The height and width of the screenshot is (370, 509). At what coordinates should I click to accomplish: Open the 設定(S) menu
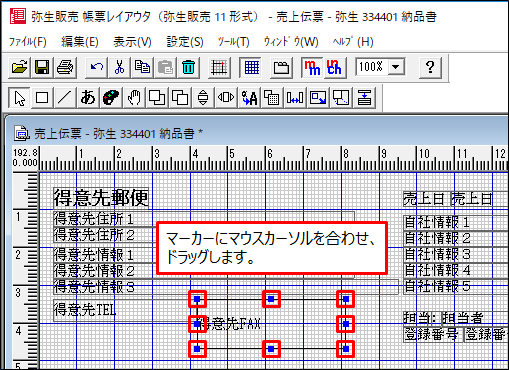coord(185,42)
